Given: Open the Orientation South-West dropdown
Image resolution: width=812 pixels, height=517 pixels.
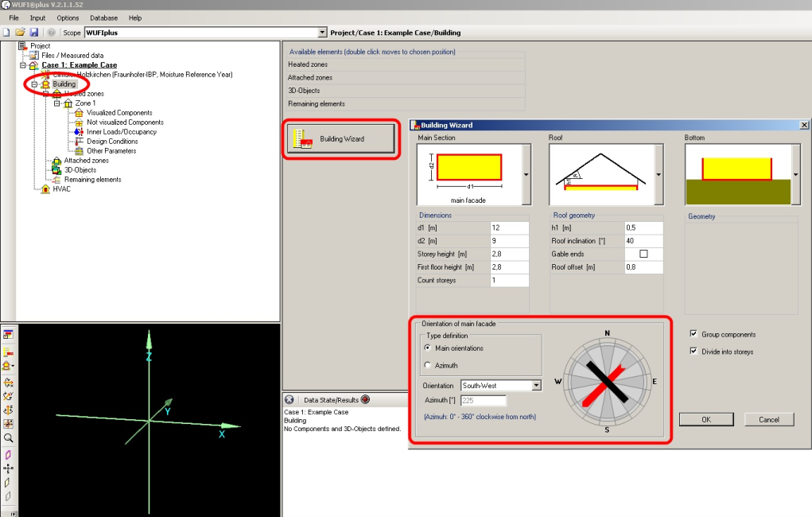Looking at the screenshot, I should point(537,386).
